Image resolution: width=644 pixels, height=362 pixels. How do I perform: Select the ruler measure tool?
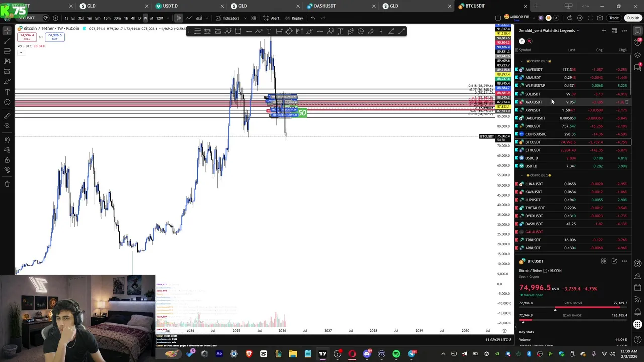click(x=7, y=116)
